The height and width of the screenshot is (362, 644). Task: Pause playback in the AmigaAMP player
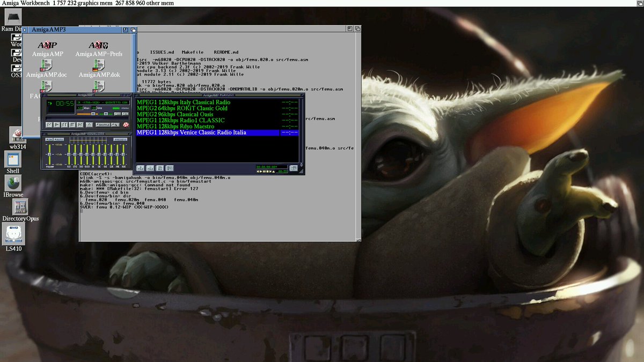64,125
